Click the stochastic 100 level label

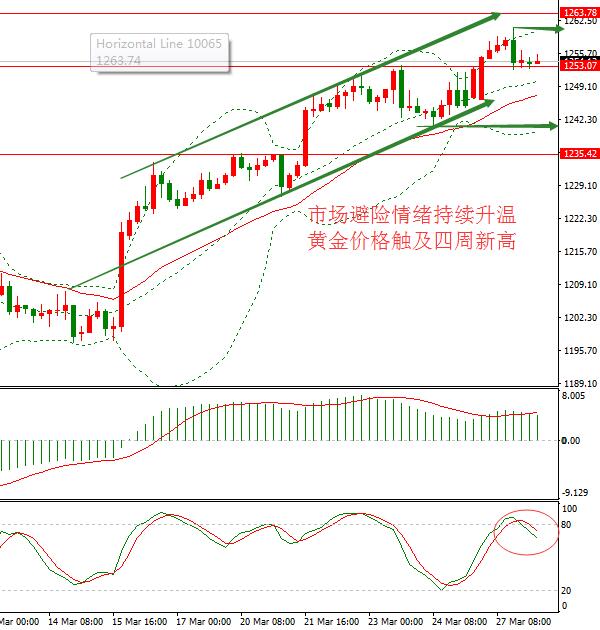pyautogui.click(x=569, y=509)
